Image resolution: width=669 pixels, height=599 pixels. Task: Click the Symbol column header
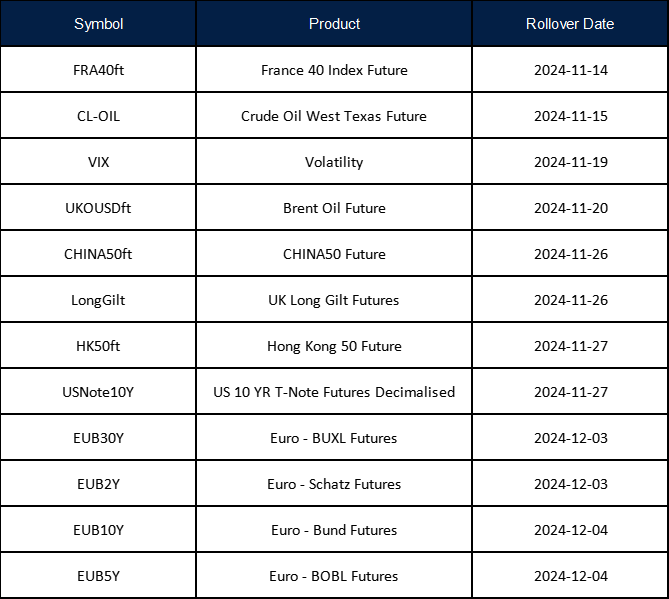click(98, 24)
